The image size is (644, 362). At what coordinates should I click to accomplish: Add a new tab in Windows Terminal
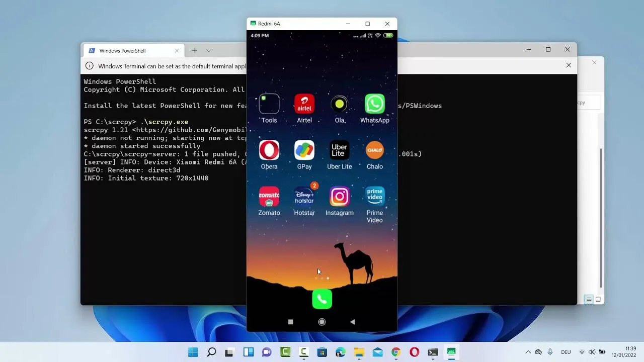[x=194, y=51]
